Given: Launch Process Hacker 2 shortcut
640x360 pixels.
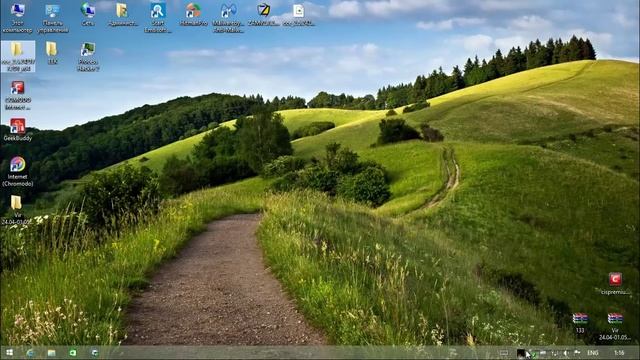Looking at the screenshot, I should 88,56.
